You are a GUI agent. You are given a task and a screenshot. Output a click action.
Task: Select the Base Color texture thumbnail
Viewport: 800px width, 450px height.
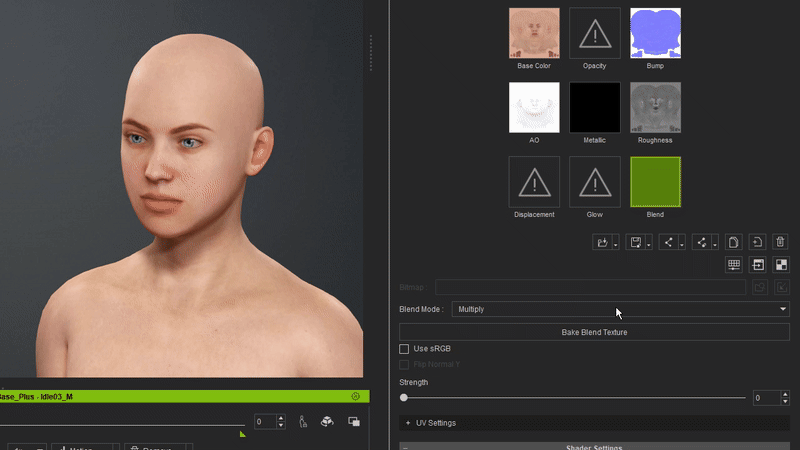[x=534, y=33]
